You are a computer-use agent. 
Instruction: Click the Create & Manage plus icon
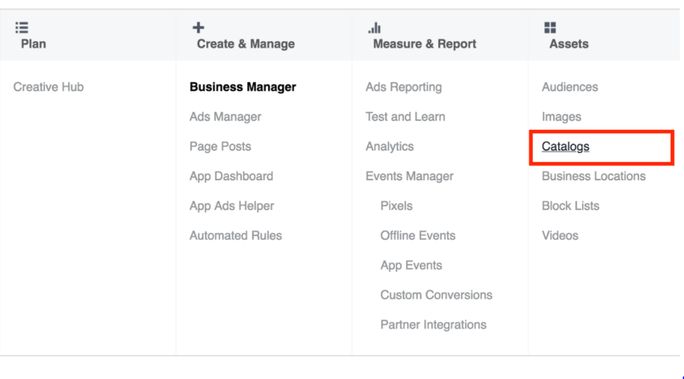198,27
